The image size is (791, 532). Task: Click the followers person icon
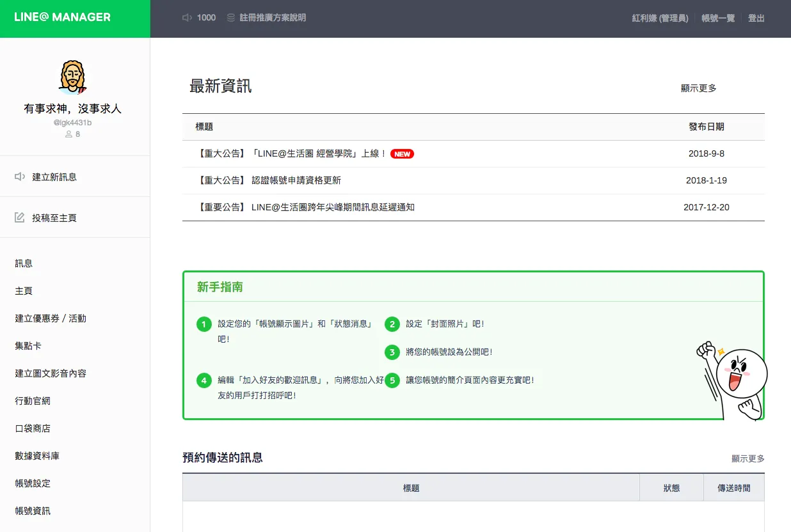(x=69, y=134)
